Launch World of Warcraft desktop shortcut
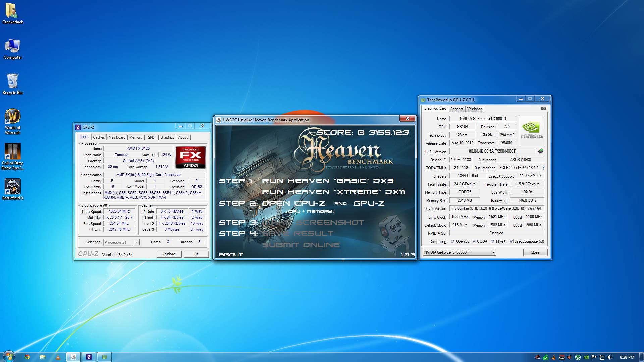Viewport: 644px width, 362px height. [13, 121]
